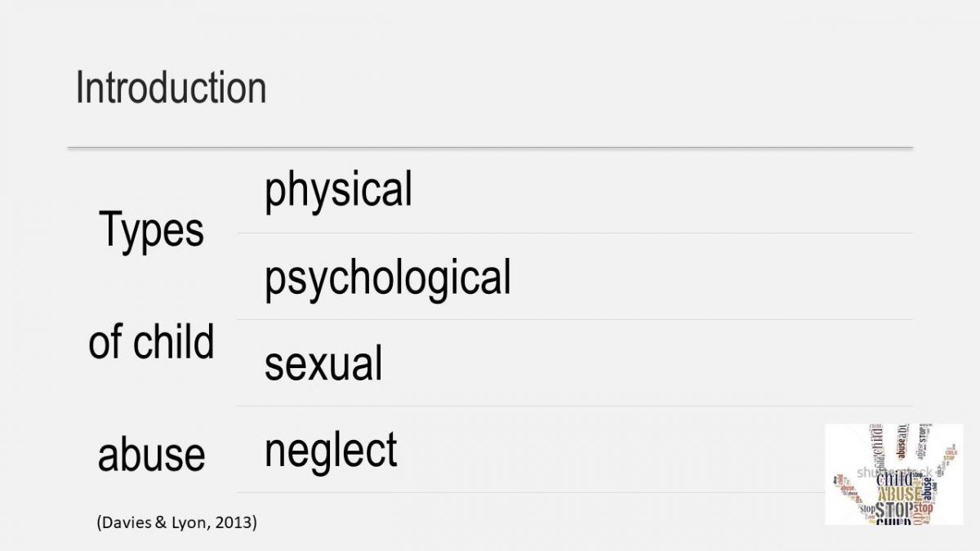Select the word "psychological" in the list

387,278
